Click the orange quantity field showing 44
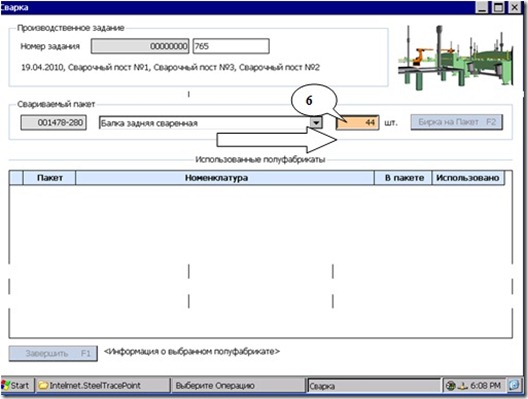The image size is (528, 399). point(358,123)
